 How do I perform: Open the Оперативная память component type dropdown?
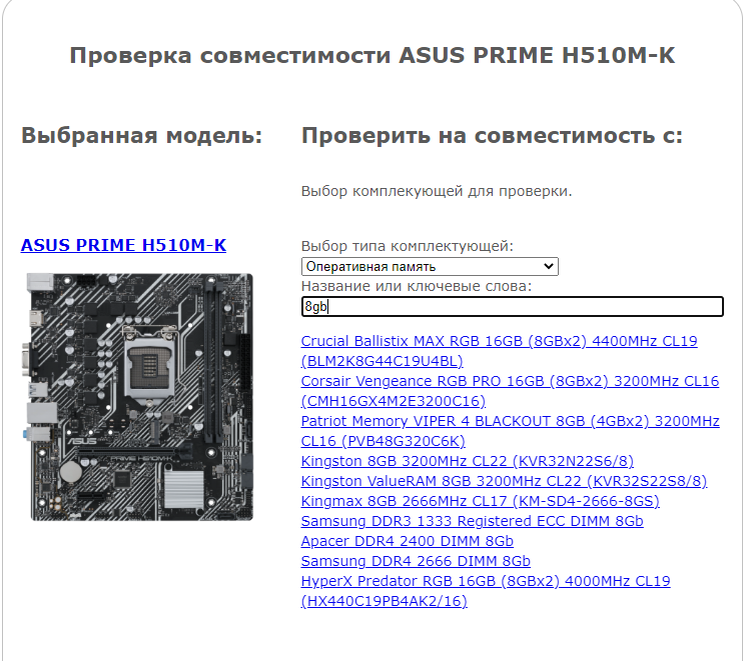430,266
